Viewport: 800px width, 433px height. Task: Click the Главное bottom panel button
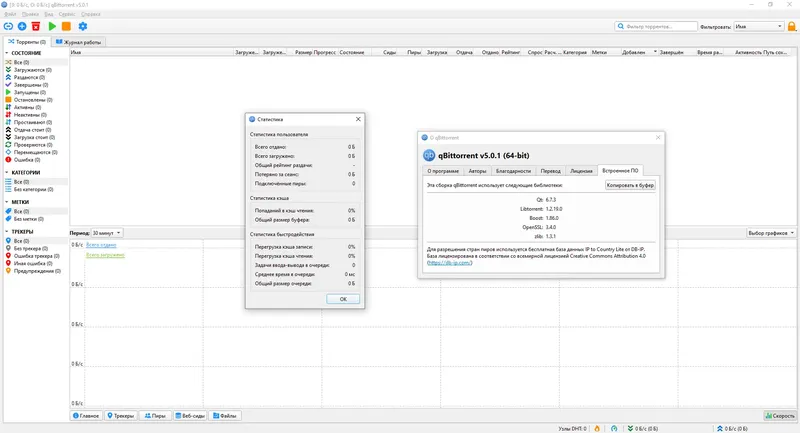[x=86, y=416]
